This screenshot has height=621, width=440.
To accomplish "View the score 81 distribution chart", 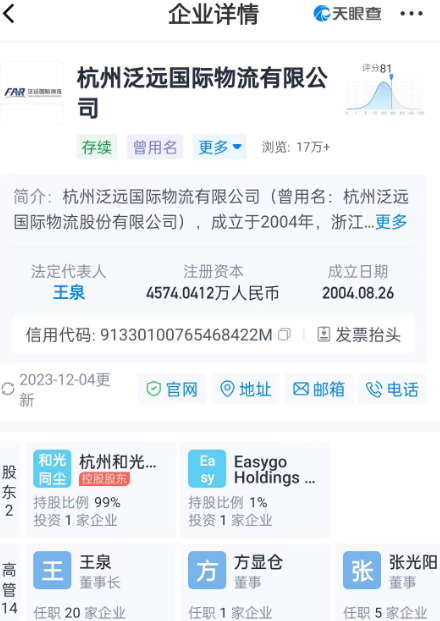I will click(385, 90).
